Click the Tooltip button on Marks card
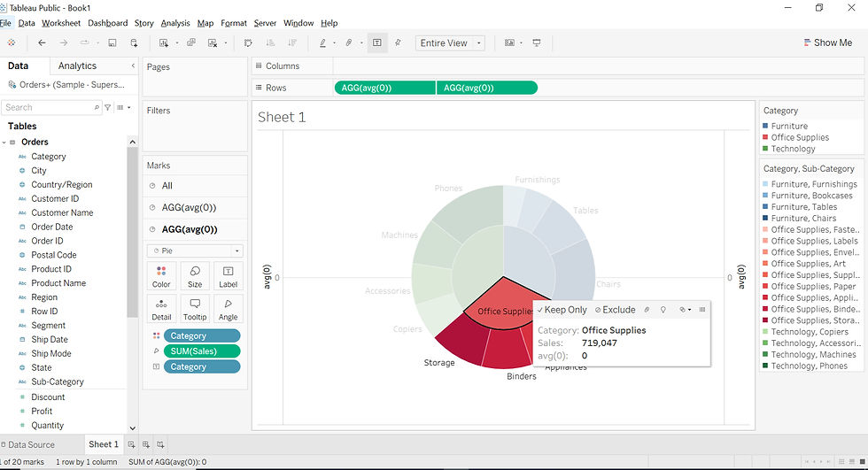The height and width of the screenshot is (470, 868). click(x=195, y=309)
